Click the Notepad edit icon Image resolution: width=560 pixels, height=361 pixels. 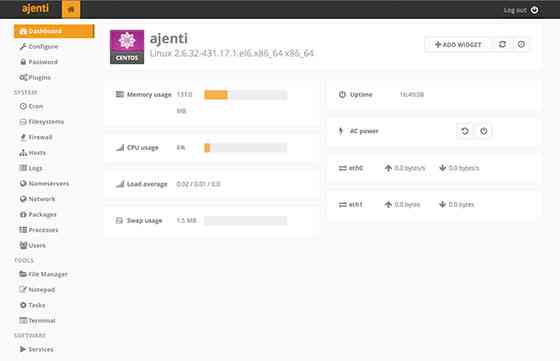23,289
